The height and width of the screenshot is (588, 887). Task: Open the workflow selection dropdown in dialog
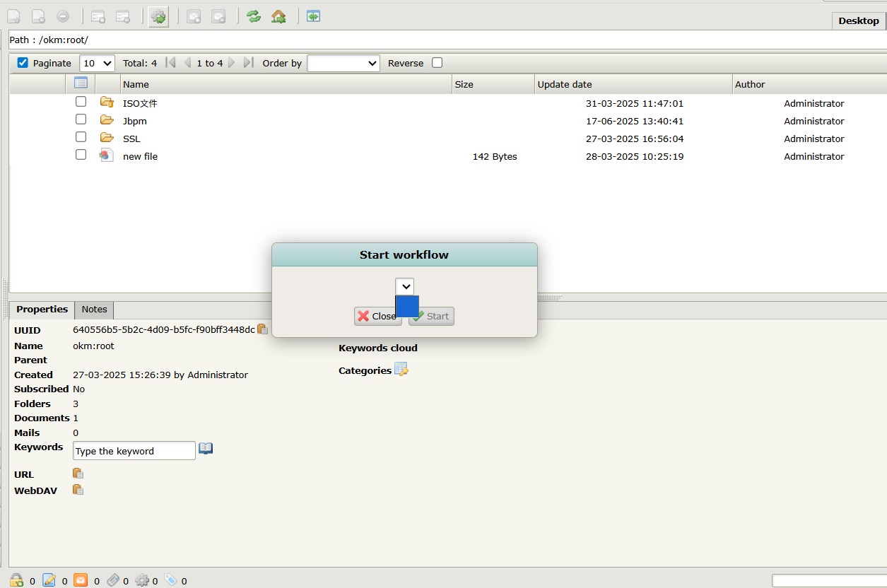point(404,286)
